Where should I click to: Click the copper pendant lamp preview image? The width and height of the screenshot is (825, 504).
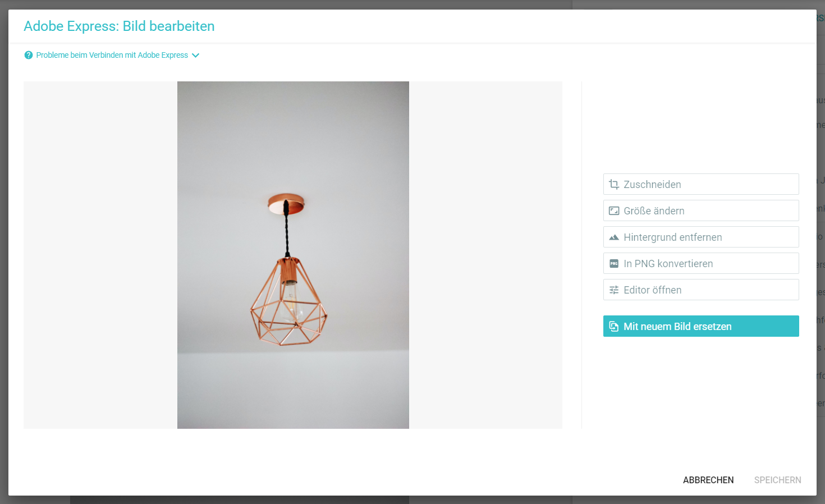[293, 255]
